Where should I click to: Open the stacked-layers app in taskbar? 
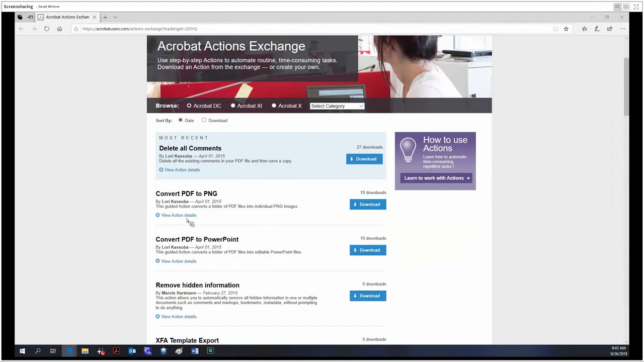(x=164, y=351)
